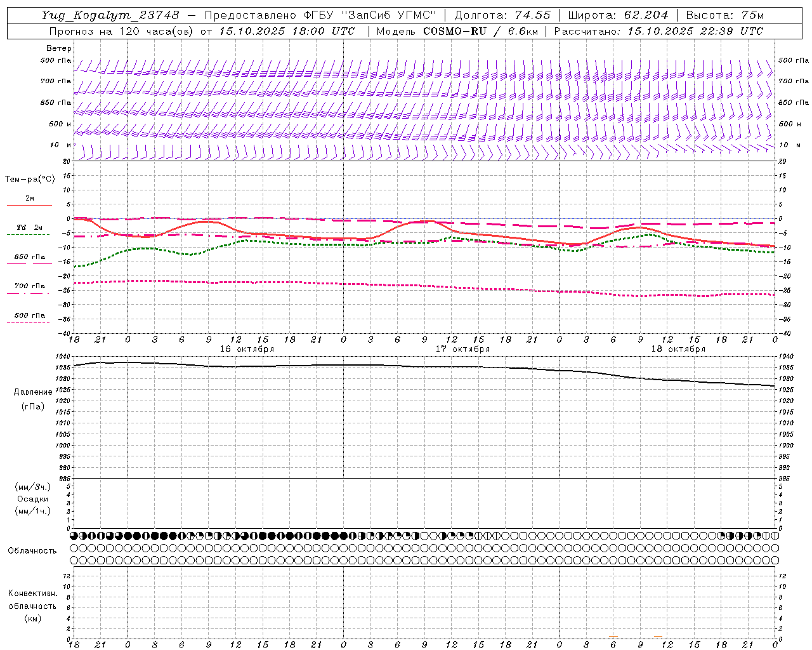Click the Тем-ра(°C) axis title

(x=30, y=180)
